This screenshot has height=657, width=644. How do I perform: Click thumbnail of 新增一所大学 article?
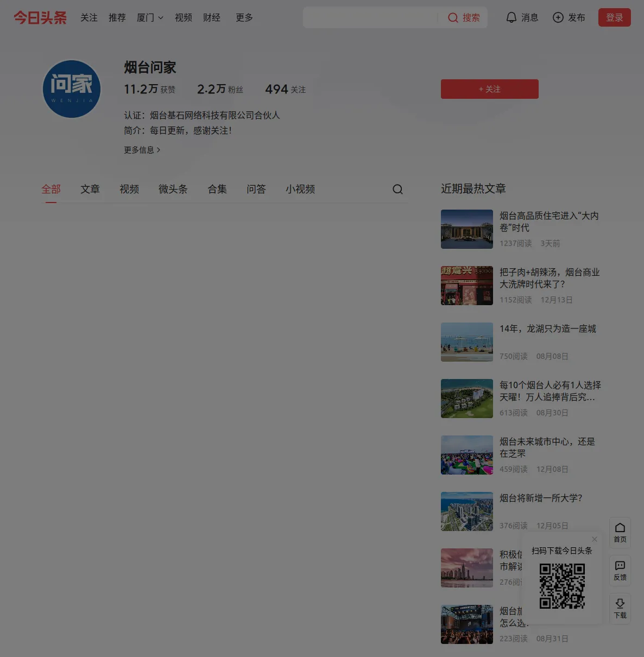tap(467, 511)
